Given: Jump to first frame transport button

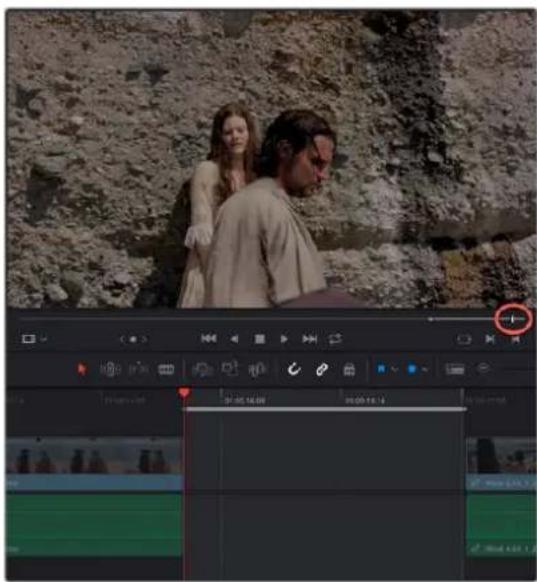Looking at the screenshot, I should point(209,339).
